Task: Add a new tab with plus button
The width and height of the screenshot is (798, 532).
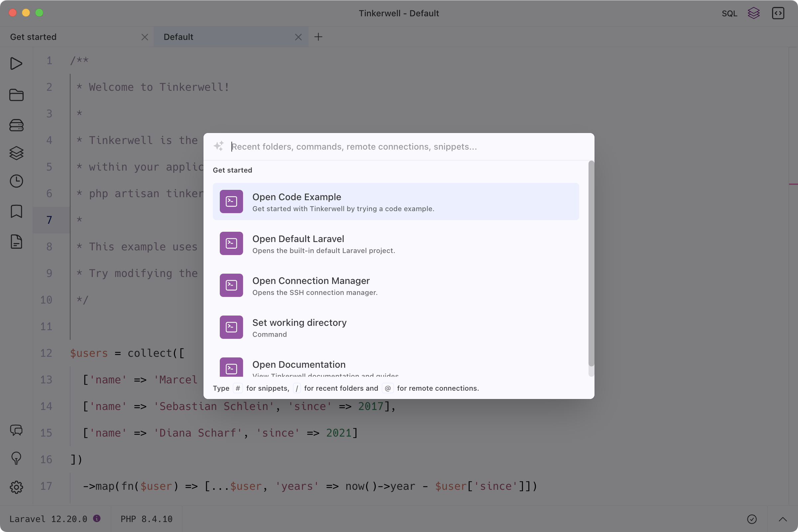Action: 318,37
